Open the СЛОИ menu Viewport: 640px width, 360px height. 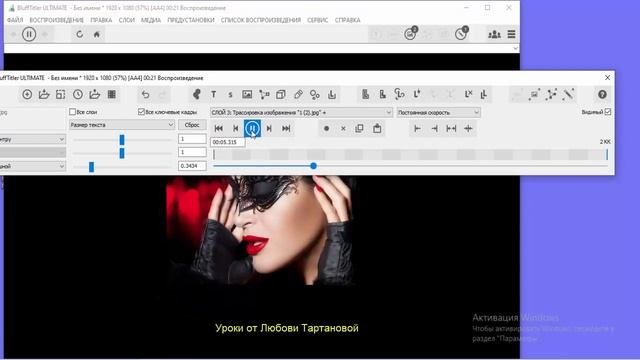click(x=127, y=20)
